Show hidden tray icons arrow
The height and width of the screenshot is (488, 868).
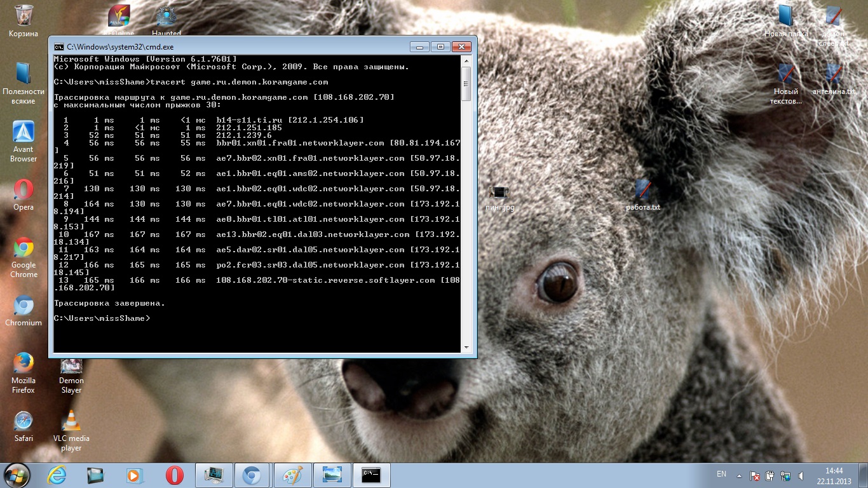click(739, 475)
